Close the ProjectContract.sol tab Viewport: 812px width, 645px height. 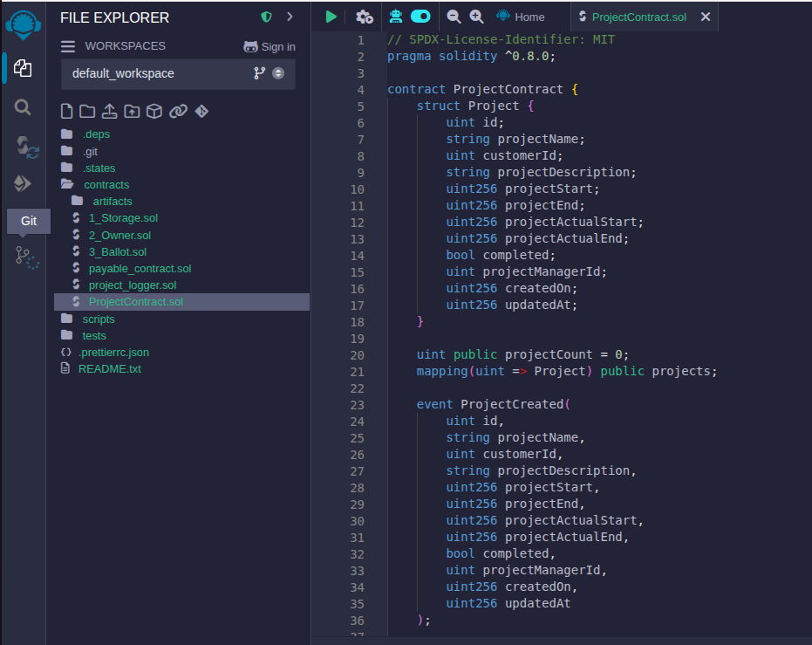pos(706,17)
